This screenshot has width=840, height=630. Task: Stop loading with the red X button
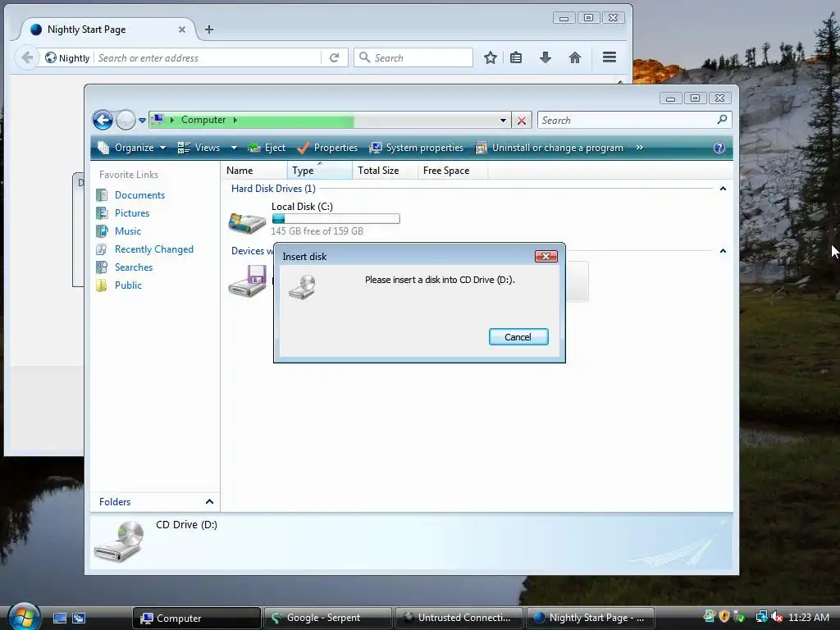coord(521,120)
